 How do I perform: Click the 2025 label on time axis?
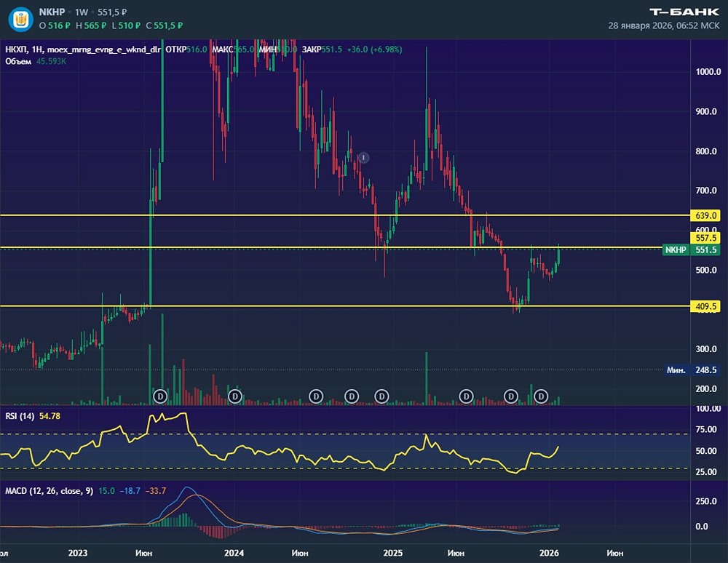click(x=393, y=554)
